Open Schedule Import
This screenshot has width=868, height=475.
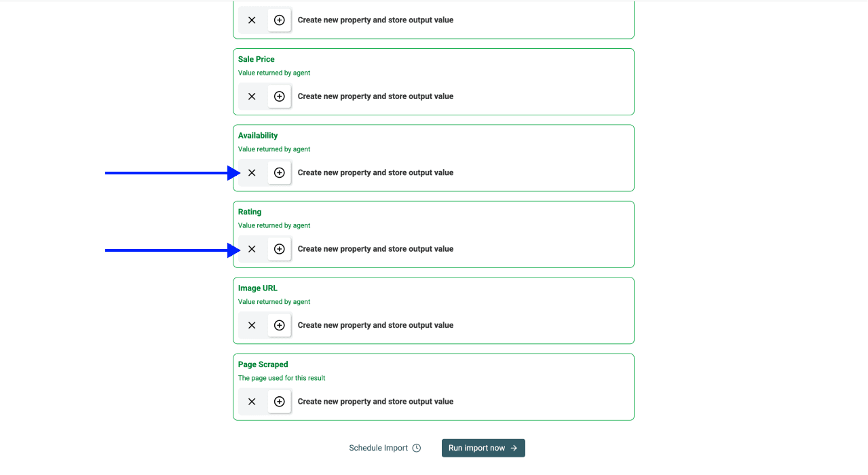click(x=377, y=448)
